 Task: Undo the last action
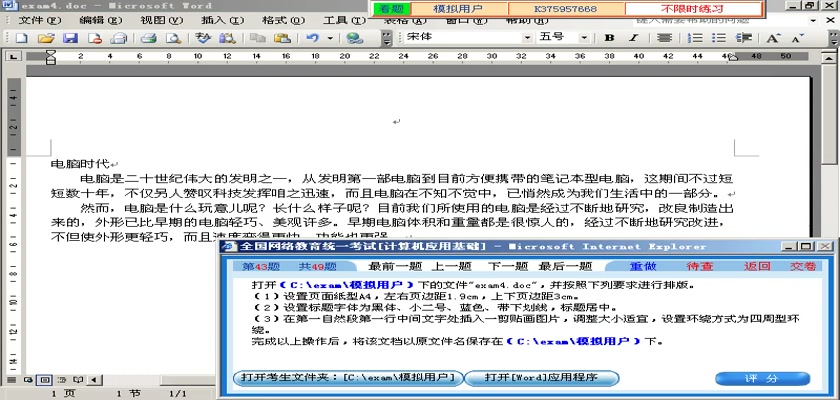pyautogui.click(x=312, y=38)
